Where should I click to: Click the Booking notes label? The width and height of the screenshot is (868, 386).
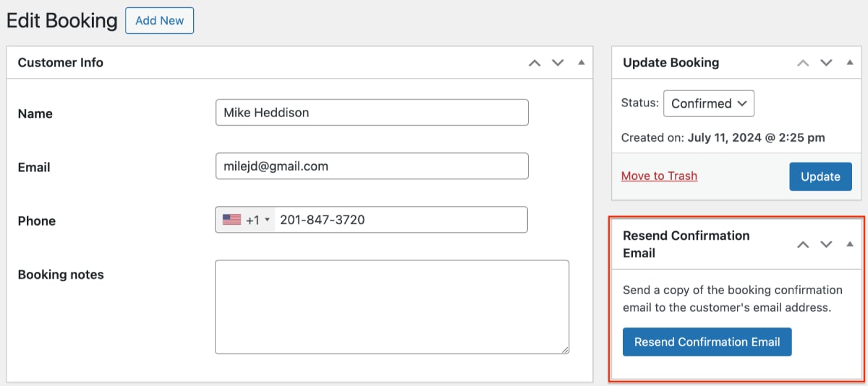tap(61, 275)
